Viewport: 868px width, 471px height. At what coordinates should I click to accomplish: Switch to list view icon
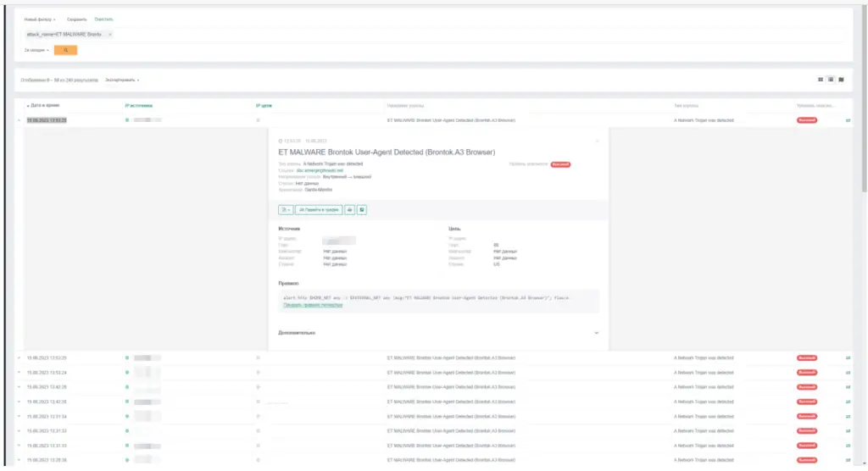[x=831, y=80]
